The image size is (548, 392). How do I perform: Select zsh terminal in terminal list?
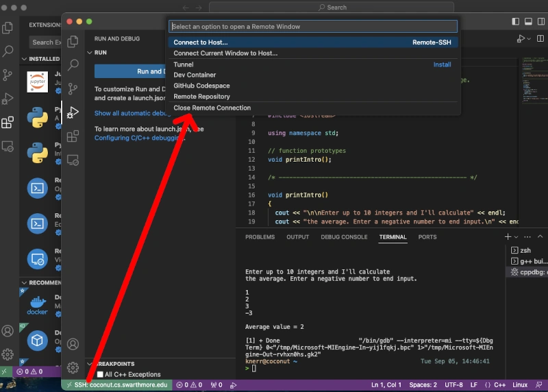(527, 250)
